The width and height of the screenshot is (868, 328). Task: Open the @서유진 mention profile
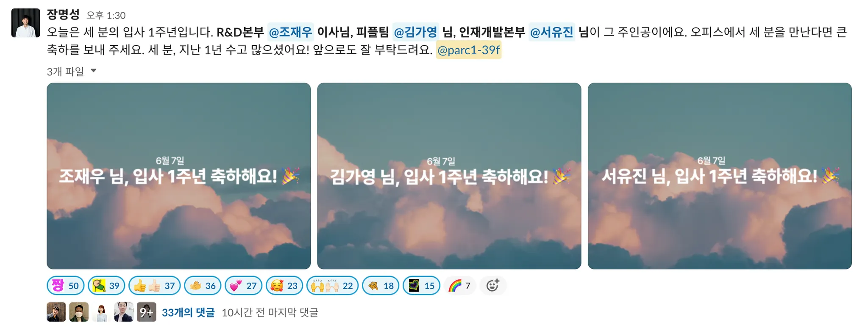pyautogui.click(x=552, y=32)
